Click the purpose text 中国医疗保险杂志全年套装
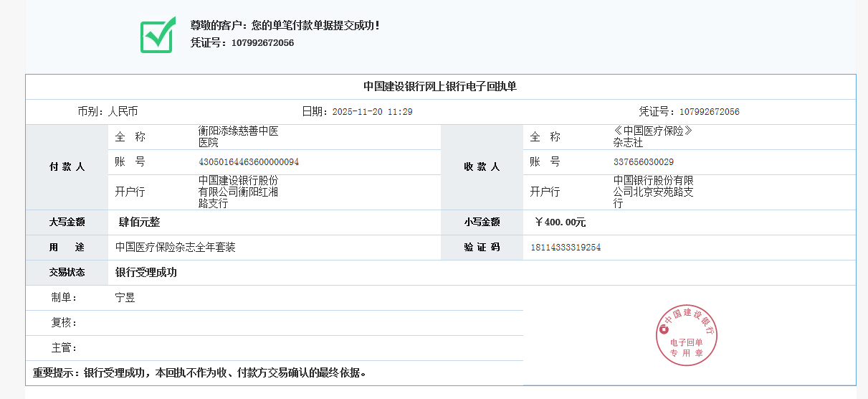Screen dimensions: 868x399 click(176, 248)
